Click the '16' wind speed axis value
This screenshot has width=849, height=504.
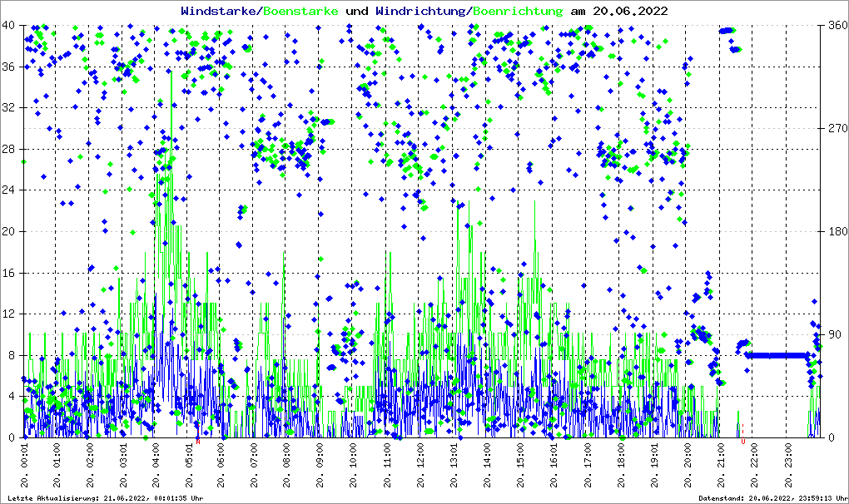(8, 273)
